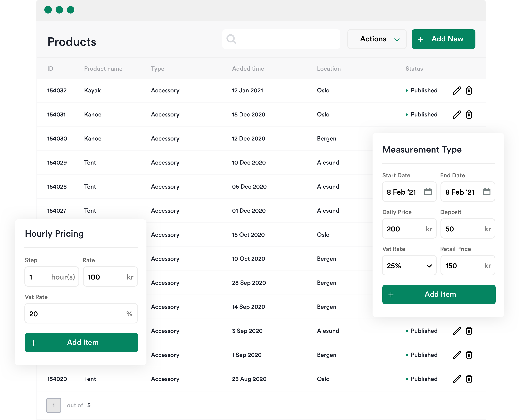This screenshot has height=420, width=519.
Task: Expand the 25% Vat Rate dropdown
Action: (409, 266)
